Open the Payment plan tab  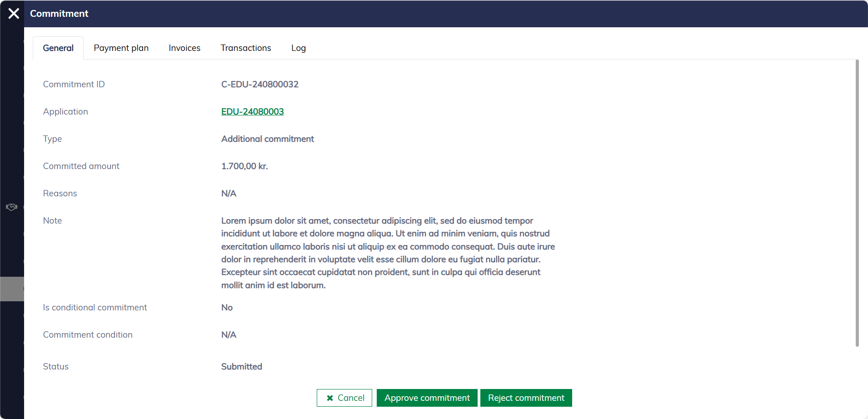[121, 48]
